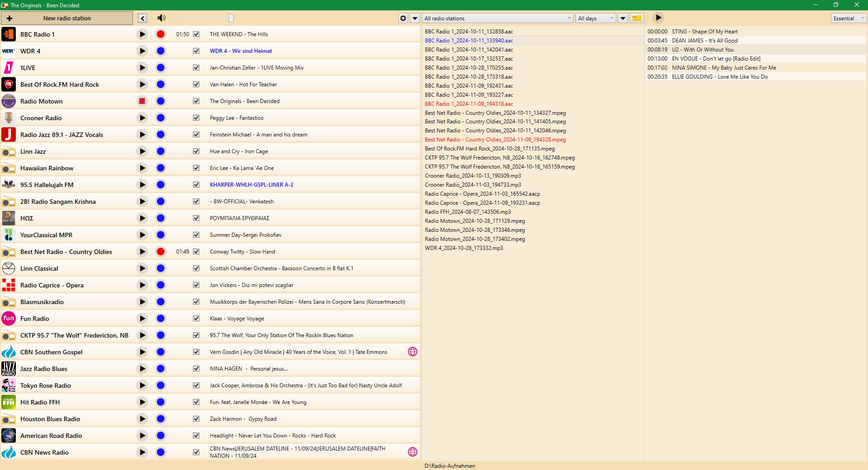The height and width of the screenshot is (470, 868).
Task: Play American Road Radio
Action: click(x=142, y=436)
